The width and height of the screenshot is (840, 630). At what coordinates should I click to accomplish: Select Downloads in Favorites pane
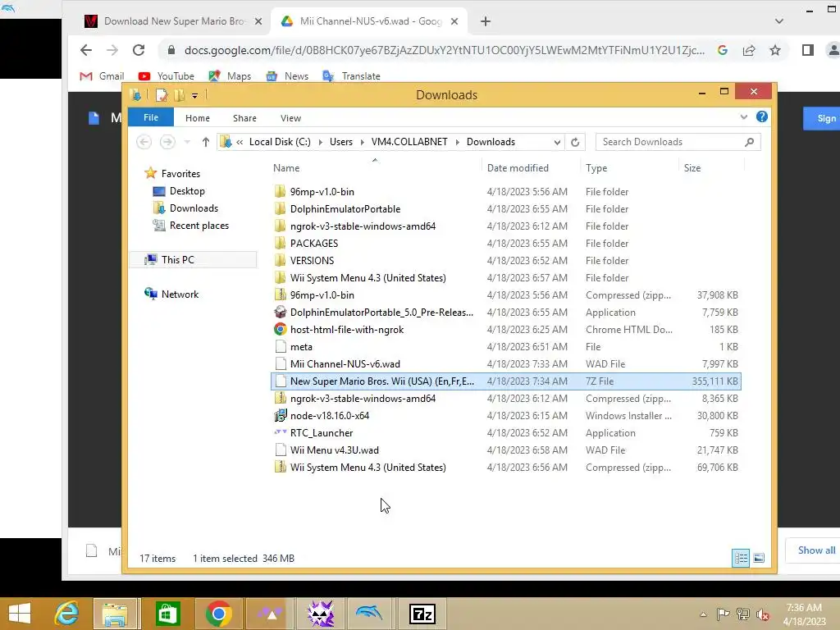pos(185,208)
